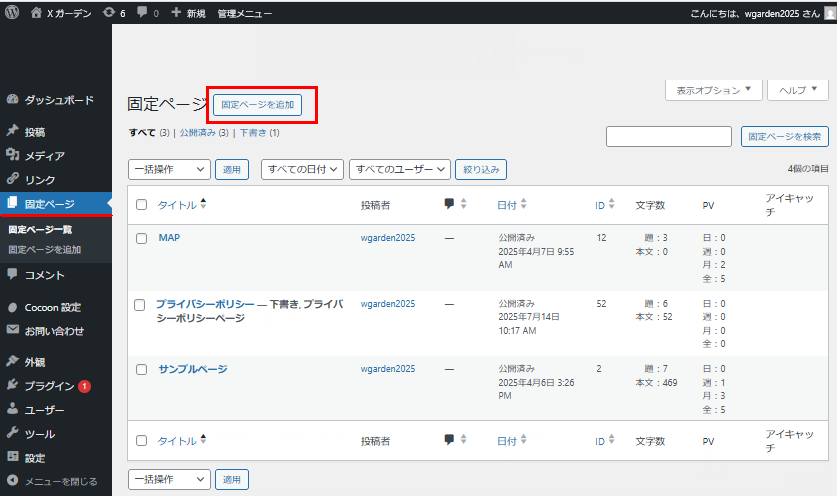Click the page search input field
The image size is (837, 496).
point(668,137)
